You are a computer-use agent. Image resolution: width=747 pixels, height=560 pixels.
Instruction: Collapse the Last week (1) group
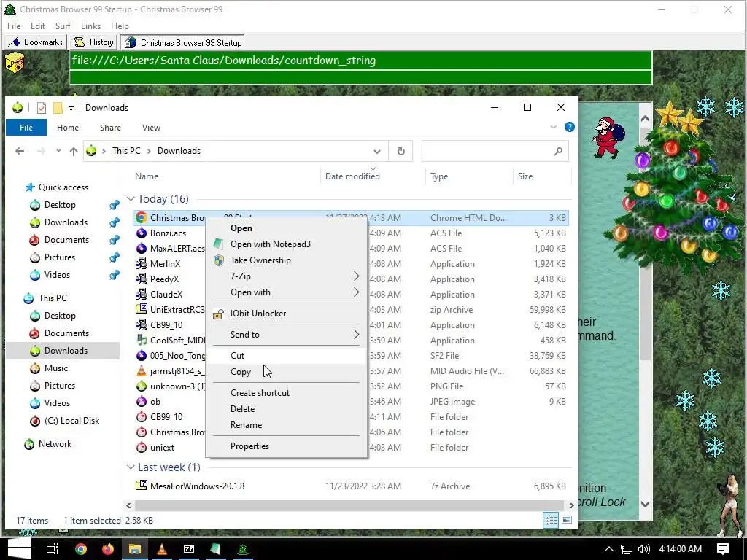coord(131,467)
